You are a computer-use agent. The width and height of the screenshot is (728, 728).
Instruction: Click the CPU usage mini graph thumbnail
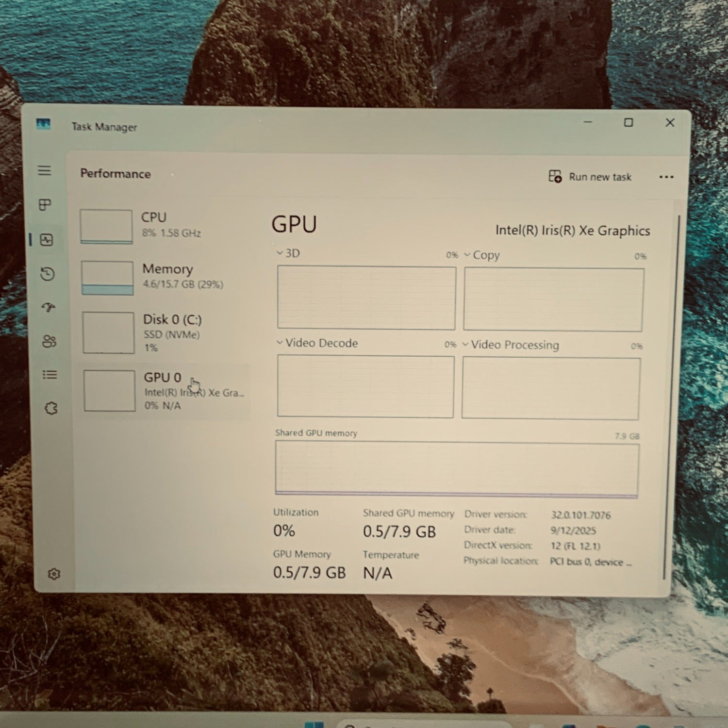click(106, 227)
